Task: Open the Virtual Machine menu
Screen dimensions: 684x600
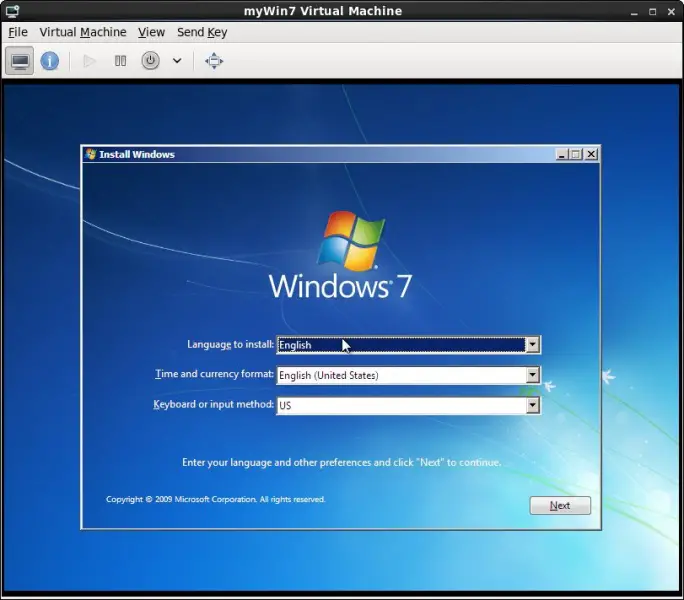Action: point(83,32)
